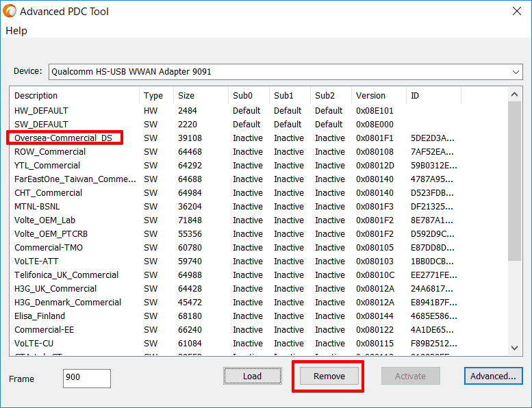This screenshot has width=532, height=408.
Task: Click the Load button
Action: pyautogui.click(x=252, y=376)
